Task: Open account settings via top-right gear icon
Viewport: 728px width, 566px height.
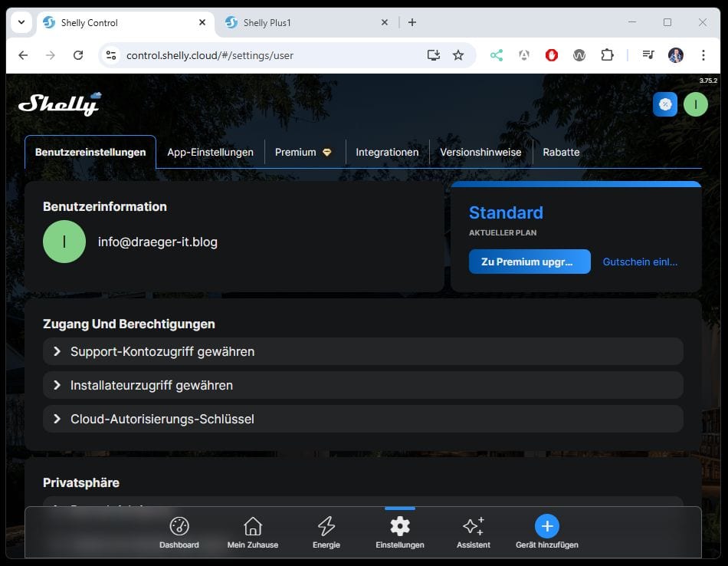Action: [665, 104]
